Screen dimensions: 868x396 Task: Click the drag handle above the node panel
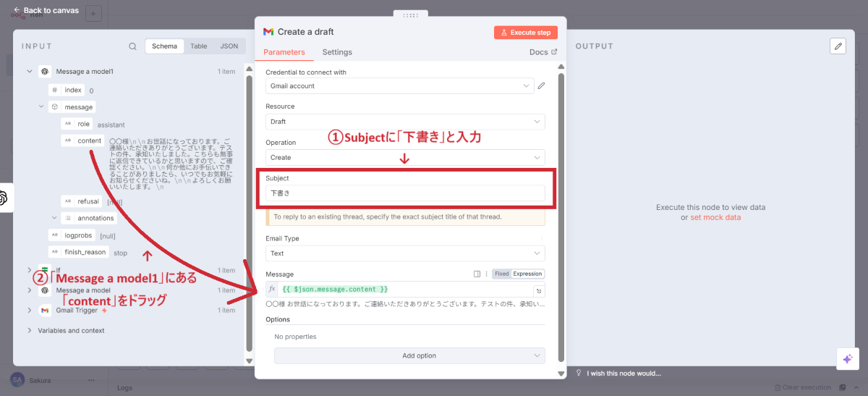410,14
